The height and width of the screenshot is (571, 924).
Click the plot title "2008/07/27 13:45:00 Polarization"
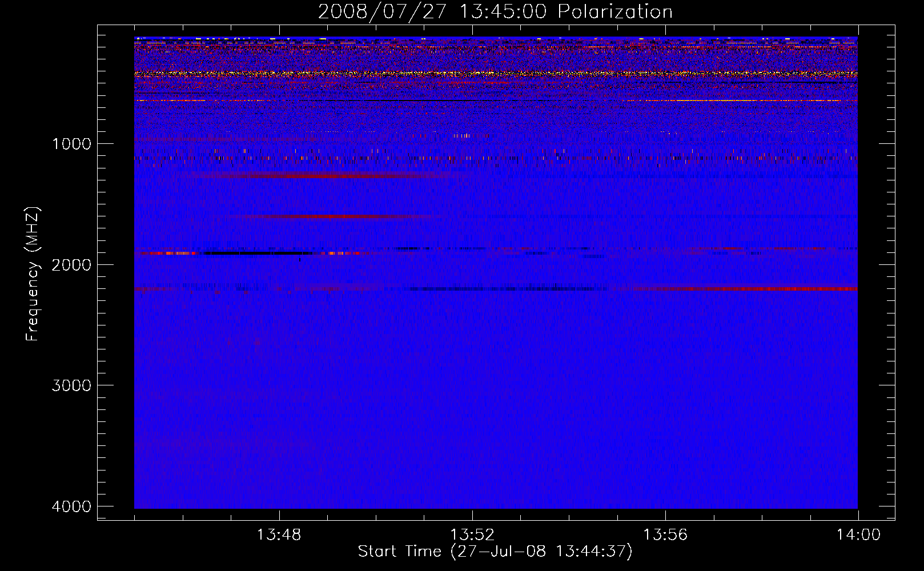click(495, 12)
